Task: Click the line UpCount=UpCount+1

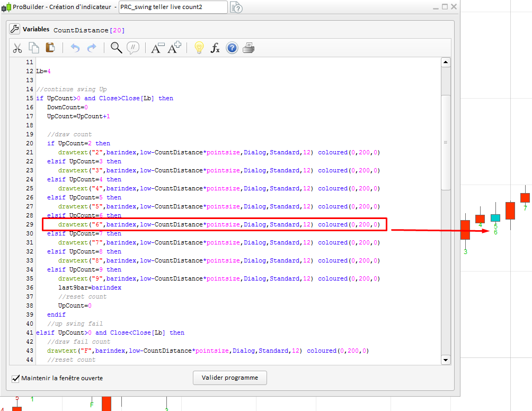Action: point(78,116)
